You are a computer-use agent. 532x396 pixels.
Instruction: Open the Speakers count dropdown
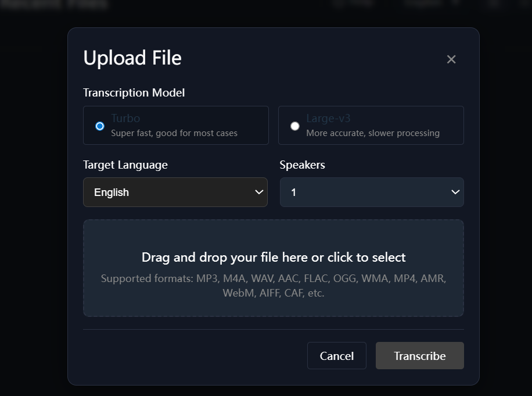point(371,192)
